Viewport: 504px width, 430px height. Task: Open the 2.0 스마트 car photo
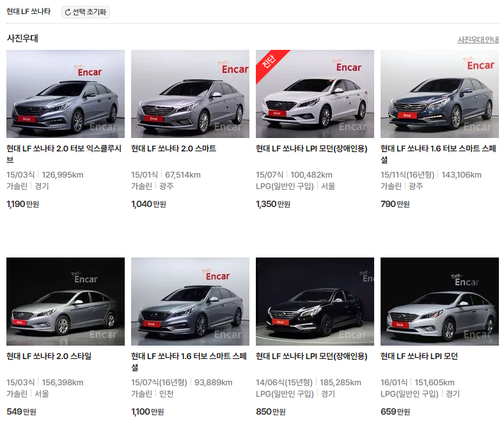(x=191, y=94)
